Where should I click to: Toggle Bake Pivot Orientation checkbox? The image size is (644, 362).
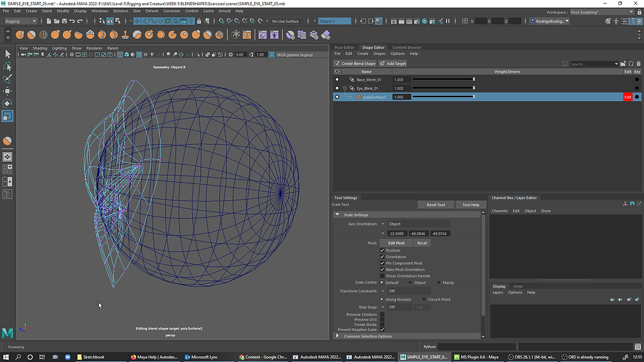(382, 270)
